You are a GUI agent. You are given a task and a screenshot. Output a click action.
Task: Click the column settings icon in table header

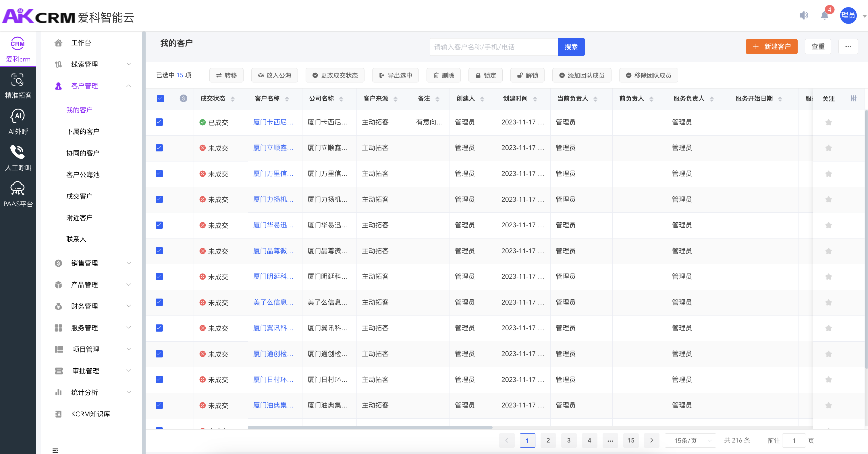(854, 99)
